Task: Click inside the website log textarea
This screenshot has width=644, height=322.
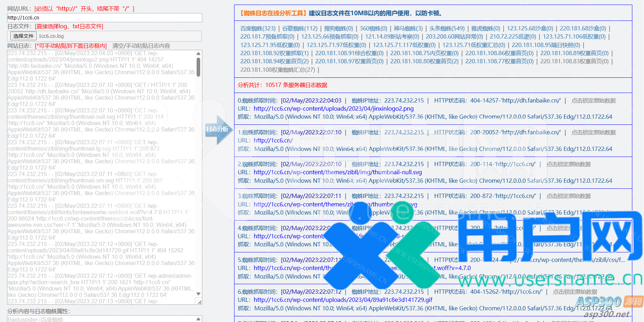Action: [101, 177]
